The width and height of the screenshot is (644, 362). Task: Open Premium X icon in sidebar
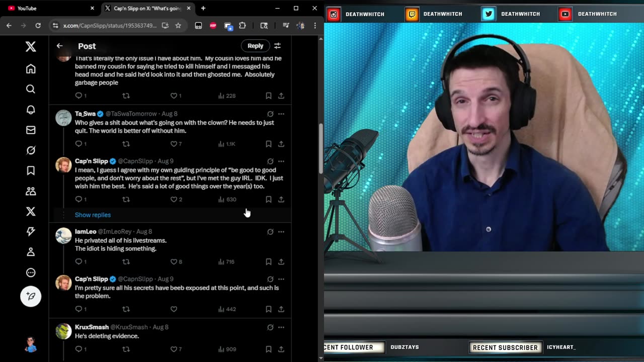click(31, 212)
